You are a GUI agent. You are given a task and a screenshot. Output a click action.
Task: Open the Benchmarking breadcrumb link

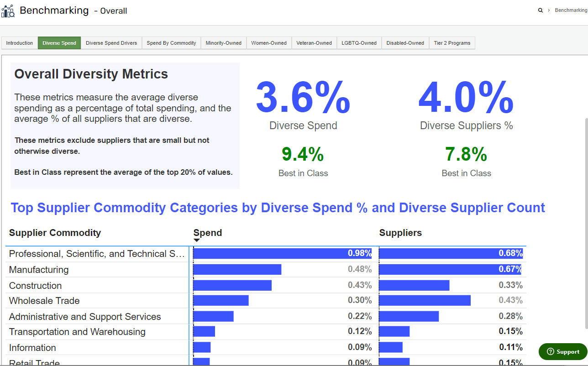(x=571, y=10)
